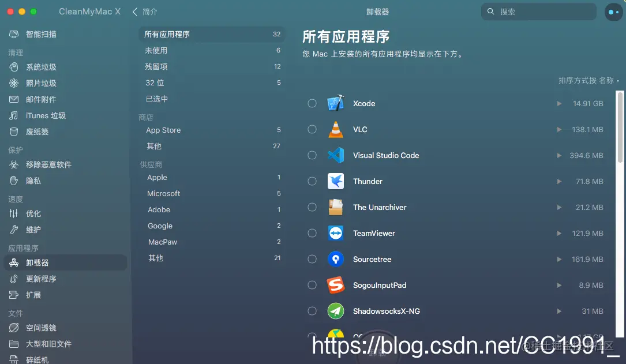The image size is (626, 364).
Task: Expand ShadowsocksX-NG details arrow
Action: click(559, 311)
